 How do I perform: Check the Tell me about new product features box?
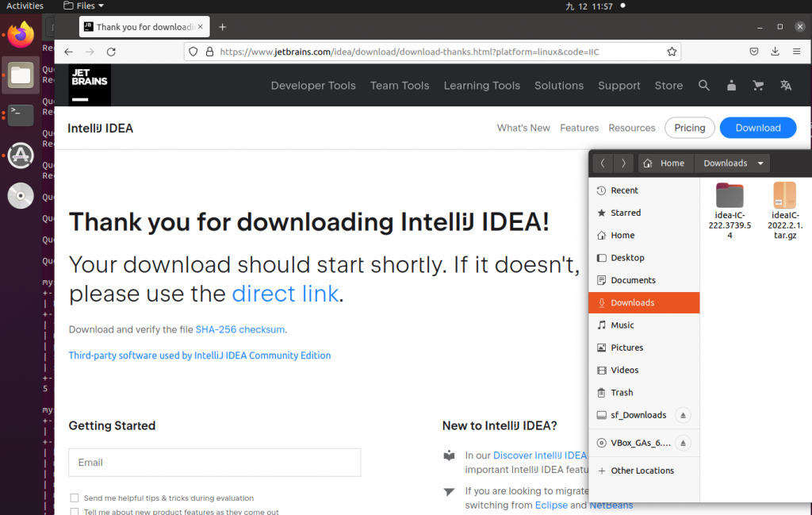pyautogui.click(x=75, y=512)
